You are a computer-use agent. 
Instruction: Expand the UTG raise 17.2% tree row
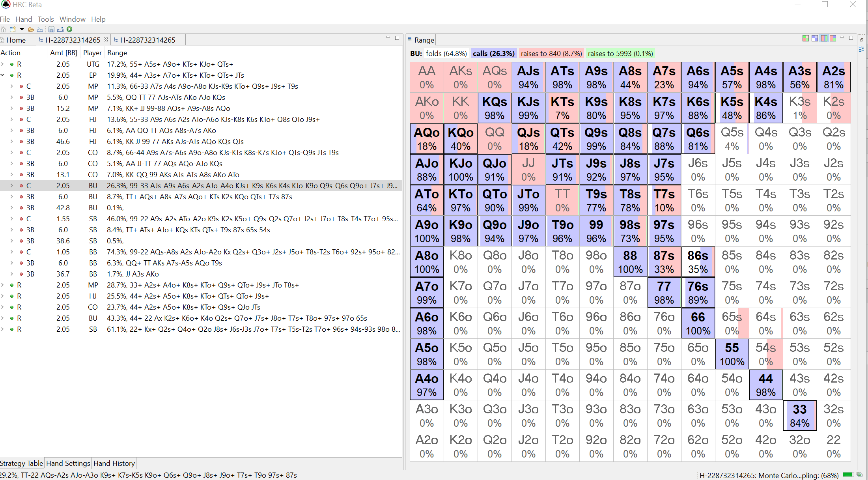3,64
